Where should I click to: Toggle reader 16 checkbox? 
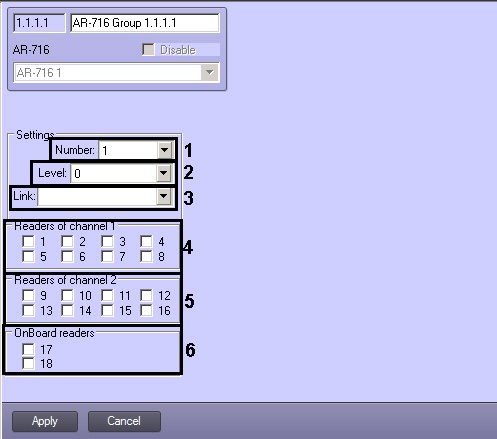point(146,310)
